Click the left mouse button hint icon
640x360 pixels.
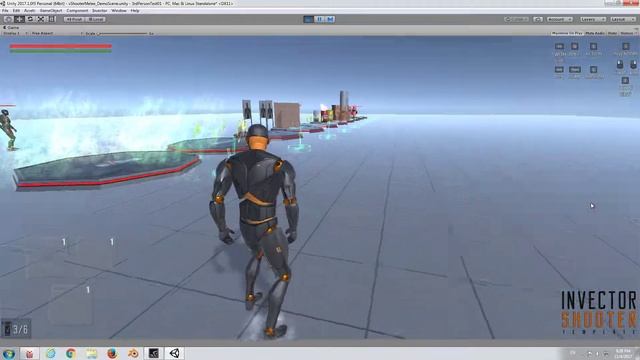(620, 65)
